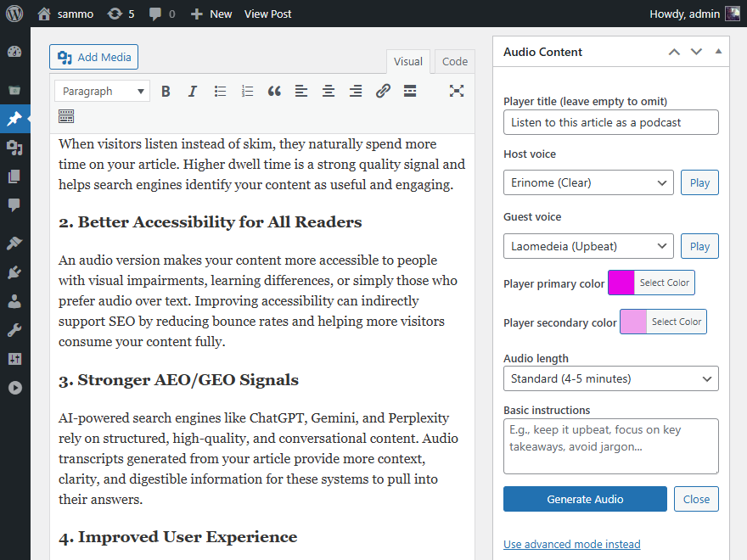Viewport: 747px width, 560px height.
Task: Center align the text
Action: tap(329, 91)
